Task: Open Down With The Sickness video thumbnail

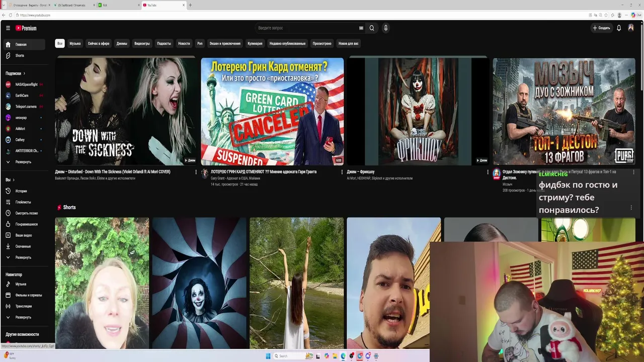Action: click(x=126, y=111)
